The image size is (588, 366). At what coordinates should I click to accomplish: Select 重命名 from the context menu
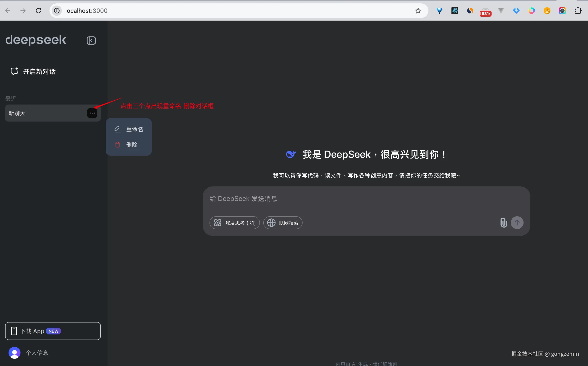tap(129, 129)
